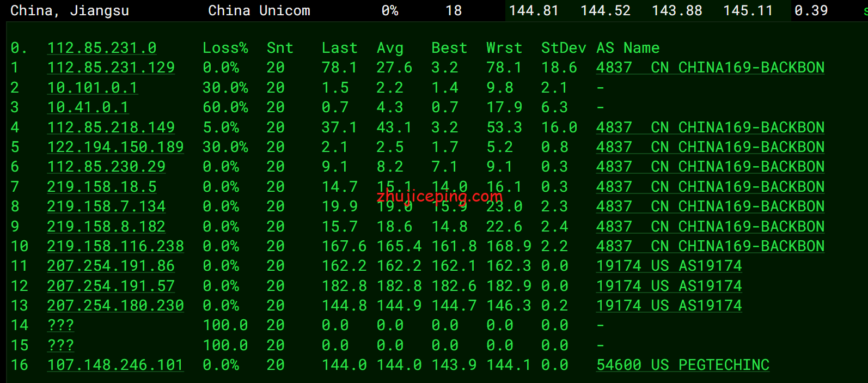Screen dimensions: 868x383
Task: Click the 182.9 worst value on hop 12
Action: point(509,286)
